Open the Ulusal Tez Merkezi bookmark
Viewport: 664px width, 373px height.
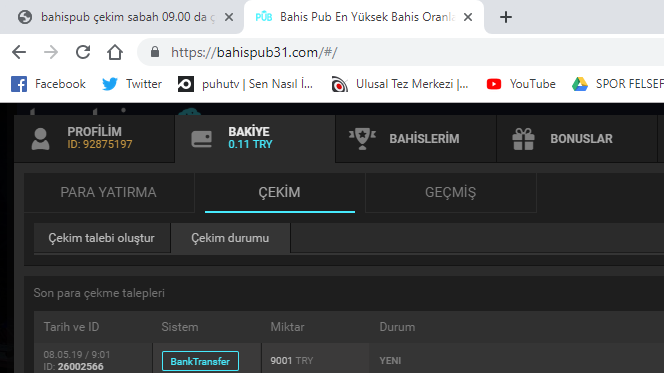tap(400, 84)
